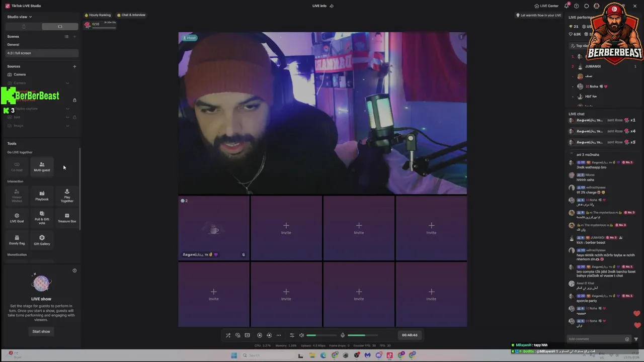Image resolution: width=644 pixels, height=362 pixels.
Task: Switch to landscape layout
Action: tap(60, 27)
